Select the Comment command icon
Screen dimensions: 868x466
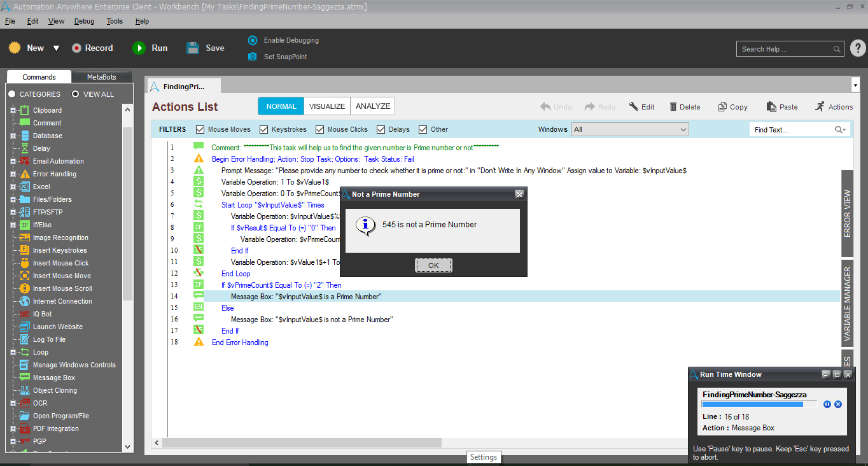coord(25,123)
